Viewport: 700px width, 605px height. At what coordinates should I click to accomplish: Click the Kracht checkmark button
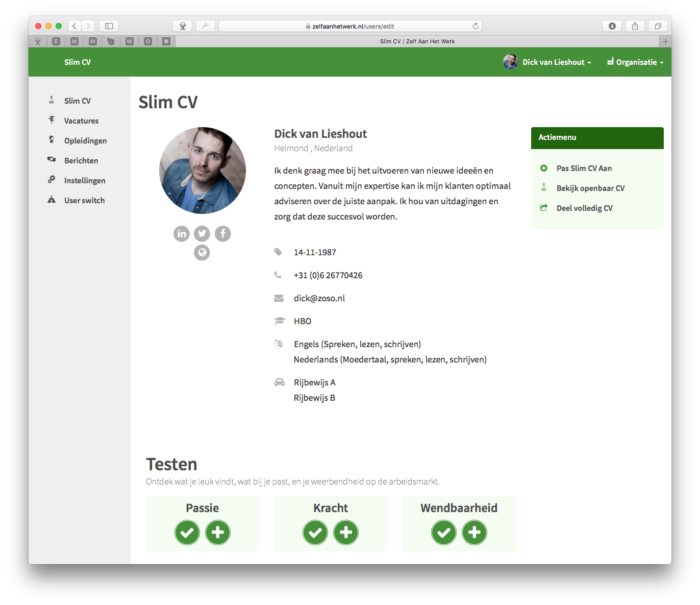coord(315,533)
